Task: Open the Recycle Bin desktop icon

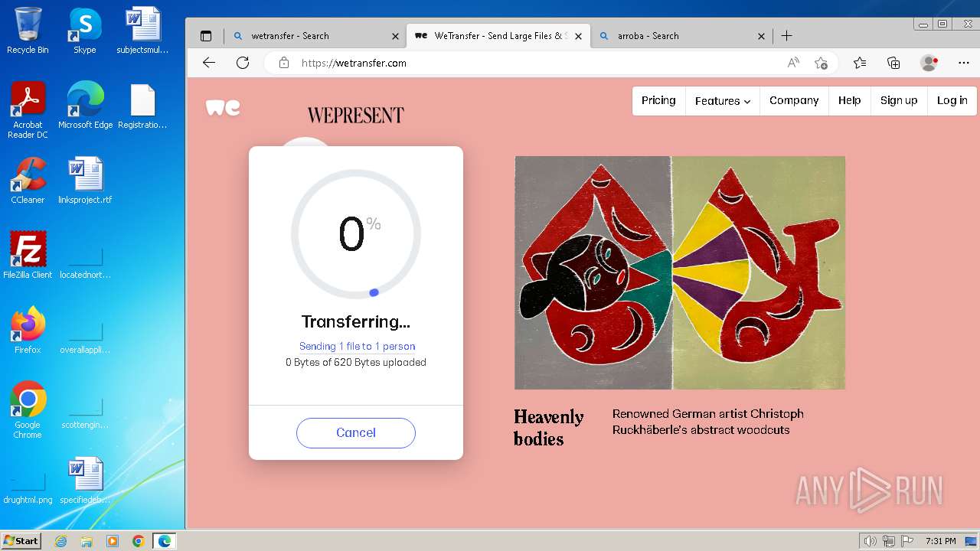Action: coord(28,31)
